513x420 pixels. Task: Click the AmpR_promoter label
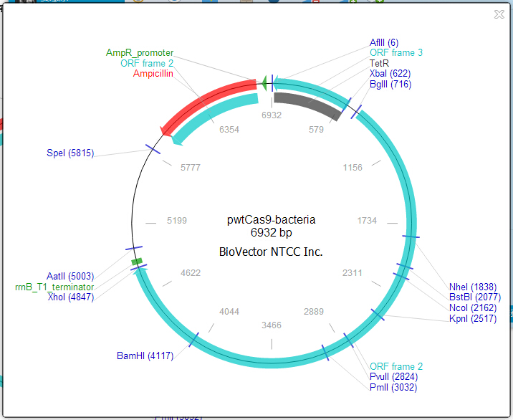(x=140, y=53)
